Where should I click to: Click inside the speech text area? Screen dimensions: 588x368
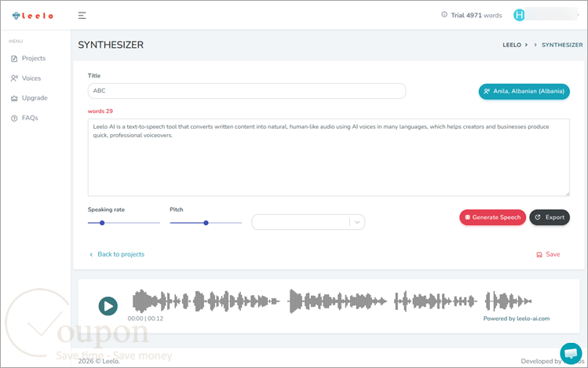[x=328, y=158]
